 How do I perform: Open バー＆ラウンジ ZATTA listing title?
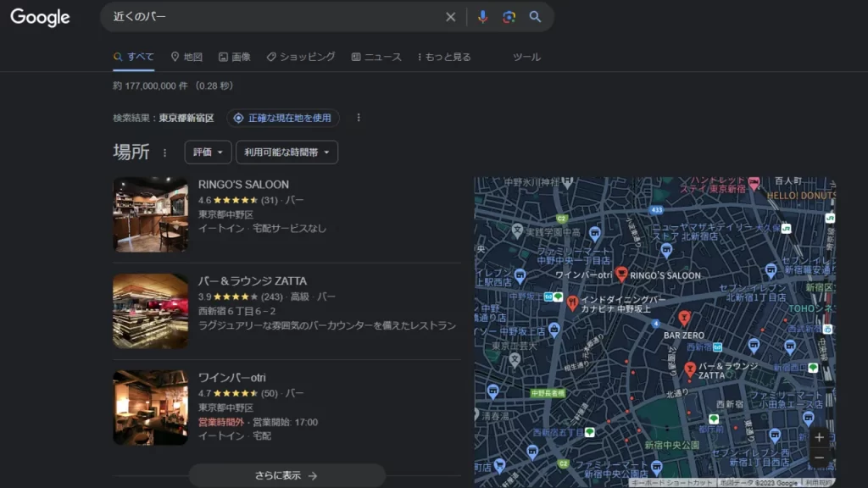(253, 281)
